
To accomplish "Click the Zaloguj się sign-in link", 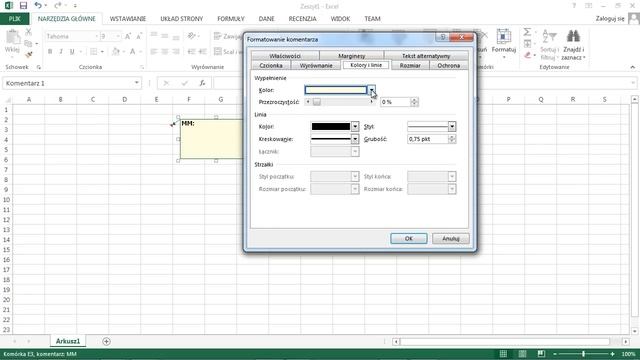I will [610, 19].
